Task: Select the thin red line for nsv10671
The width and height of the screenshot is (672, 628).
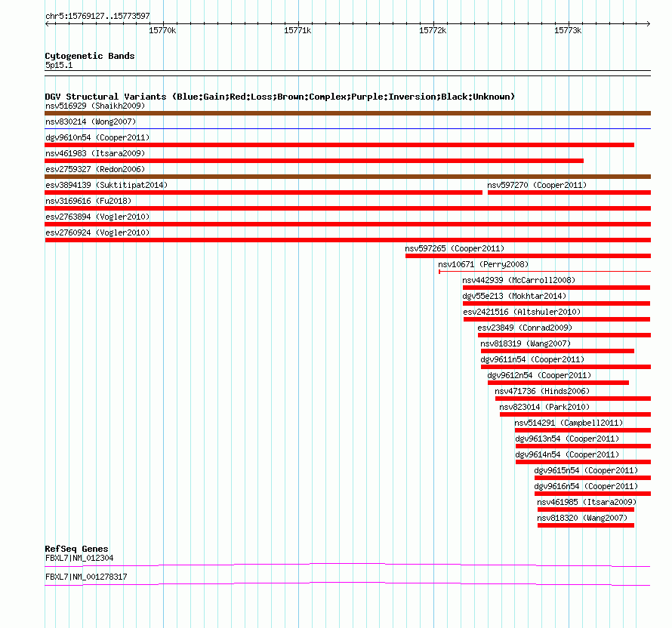Action: [x=544, y=272]
